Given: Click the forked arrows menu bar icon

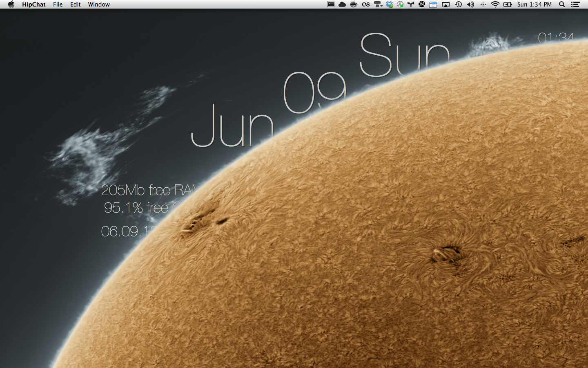Looking at the screenshot, I should (x=411, y=4).
